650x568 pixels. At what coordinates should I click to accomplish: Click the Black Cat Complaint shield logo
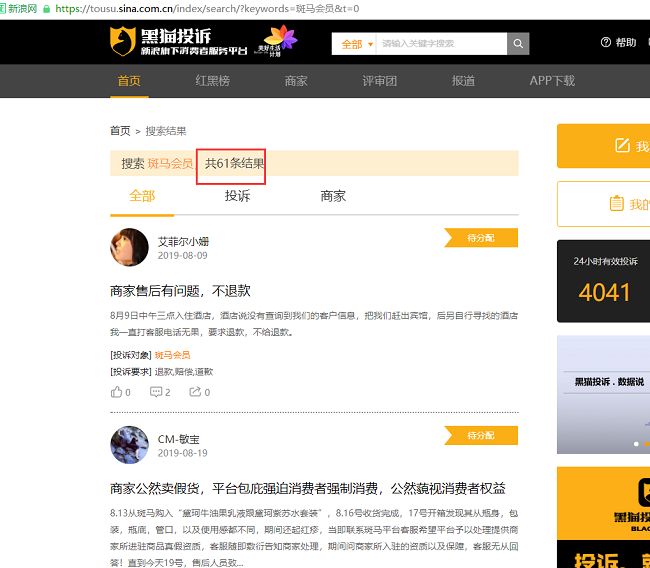[x=123, y=41]
